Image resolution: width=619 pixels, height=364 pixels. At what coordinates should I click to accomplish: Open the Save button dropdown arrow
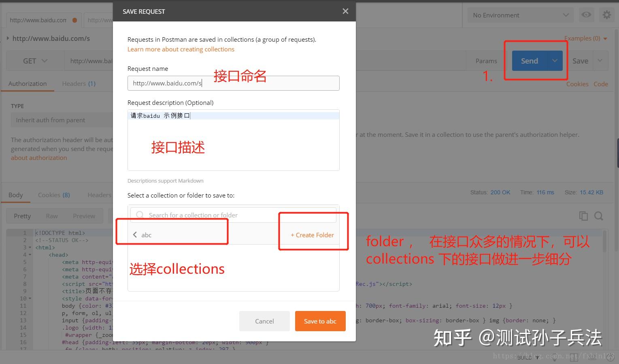coord(600,61)
